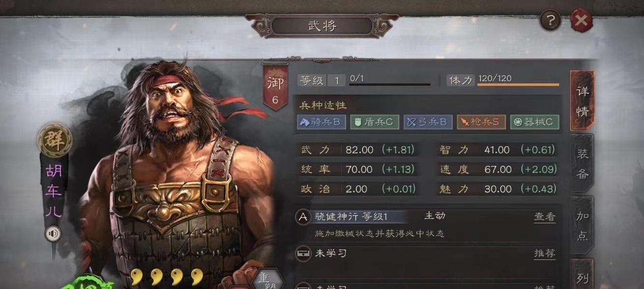Select the 盾兵C shield troop icon
The image size is (644, 289).
(374, 122)
